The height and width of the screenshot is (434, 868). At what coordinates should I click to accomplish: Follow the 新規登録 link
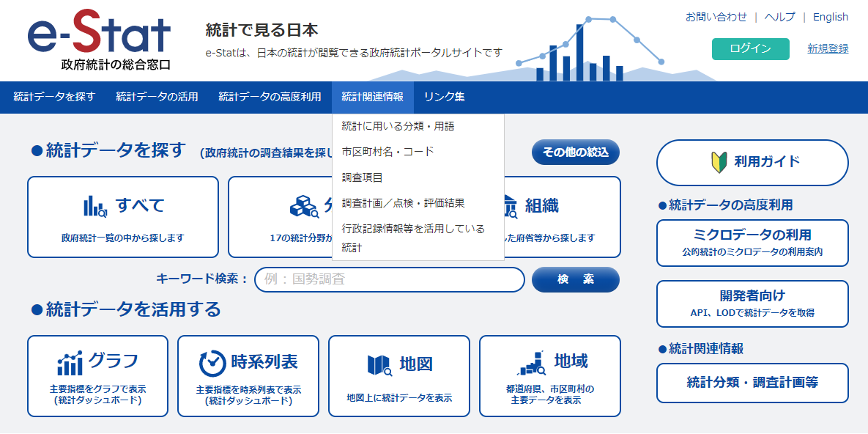click(x=828, y=49)
